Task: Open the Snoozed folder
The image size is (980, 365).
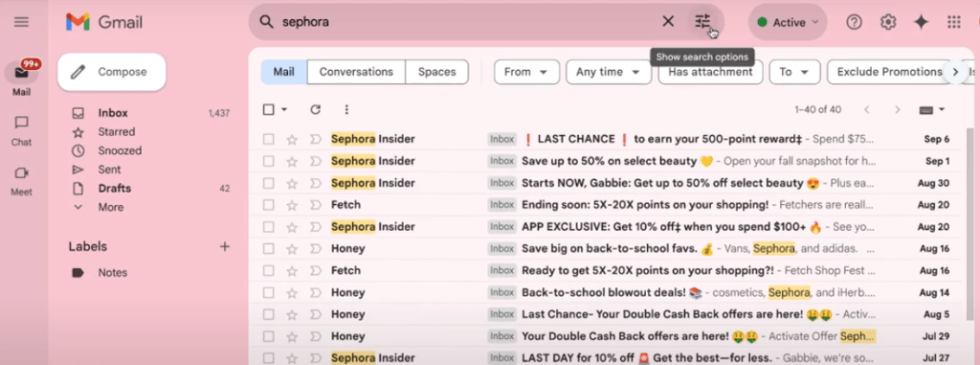Action: [x=120, y=150]
